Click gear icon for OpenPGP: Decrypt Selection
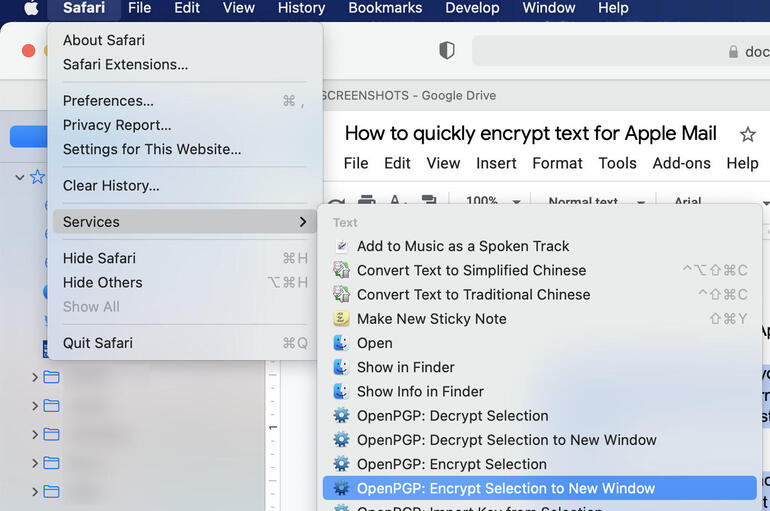Viewport: 770px width, 511px height. coord(341,416)
